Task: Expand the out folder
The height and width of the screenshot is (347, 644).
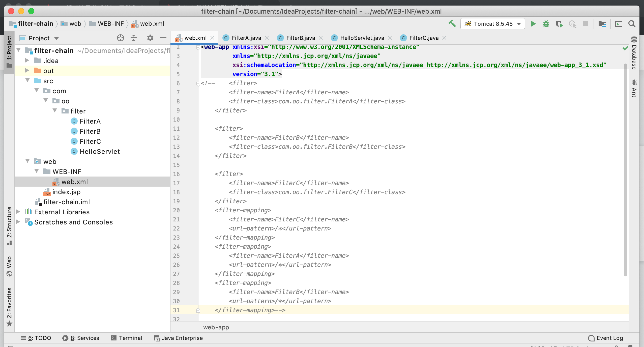Action: pyautogui.click(x=27, y=70)
